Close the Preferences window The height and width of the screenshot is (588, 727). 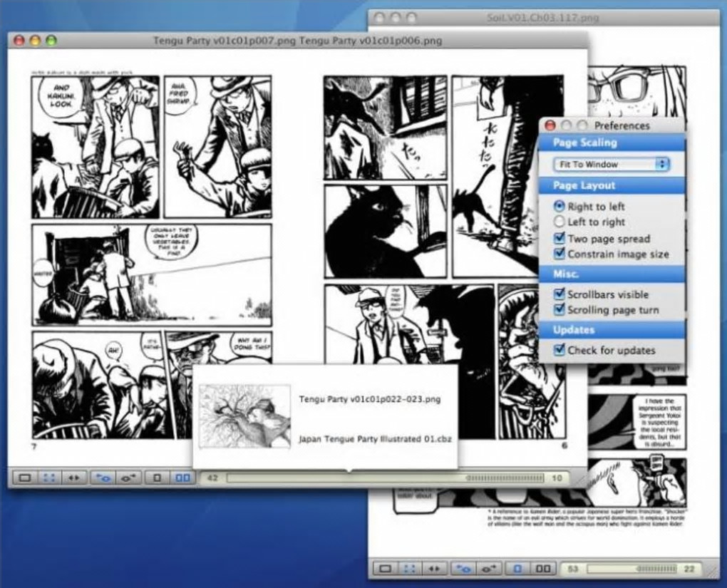coord(550,125)
